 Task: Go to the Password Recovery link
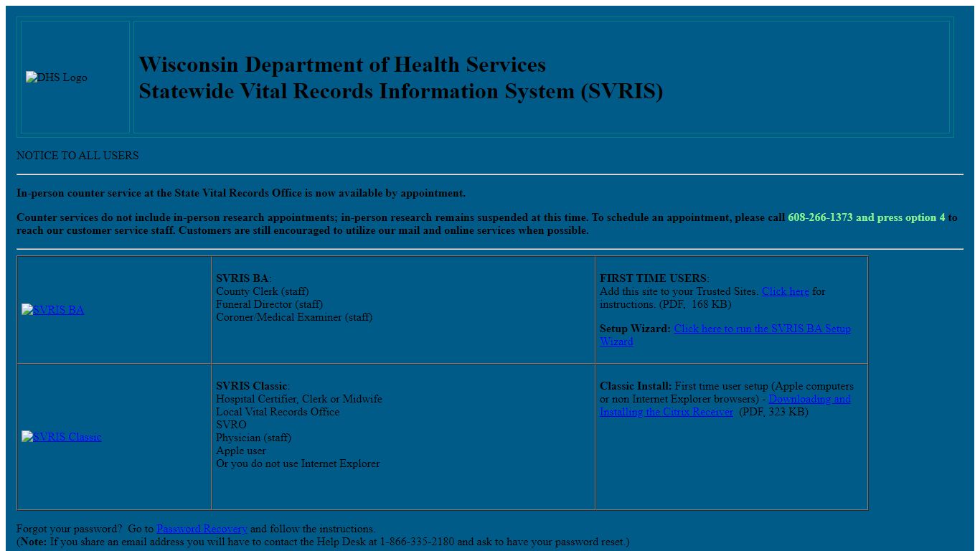click(x=202, y=529)
